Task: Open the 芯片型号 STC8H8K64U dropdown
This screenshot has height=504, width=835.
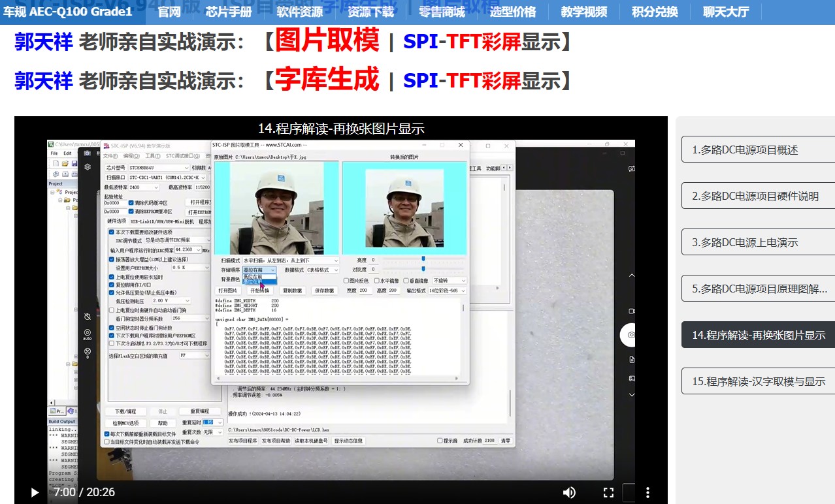Action: 159,168
